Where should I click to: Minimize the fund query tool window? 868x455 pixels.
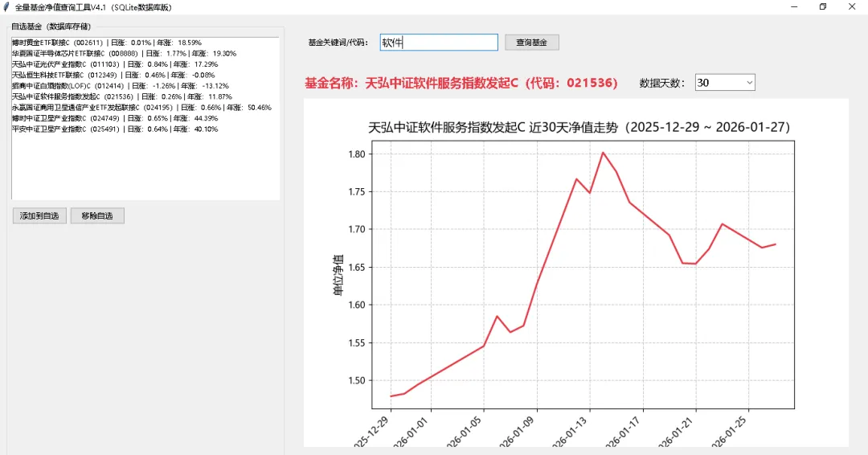point(794,7)
